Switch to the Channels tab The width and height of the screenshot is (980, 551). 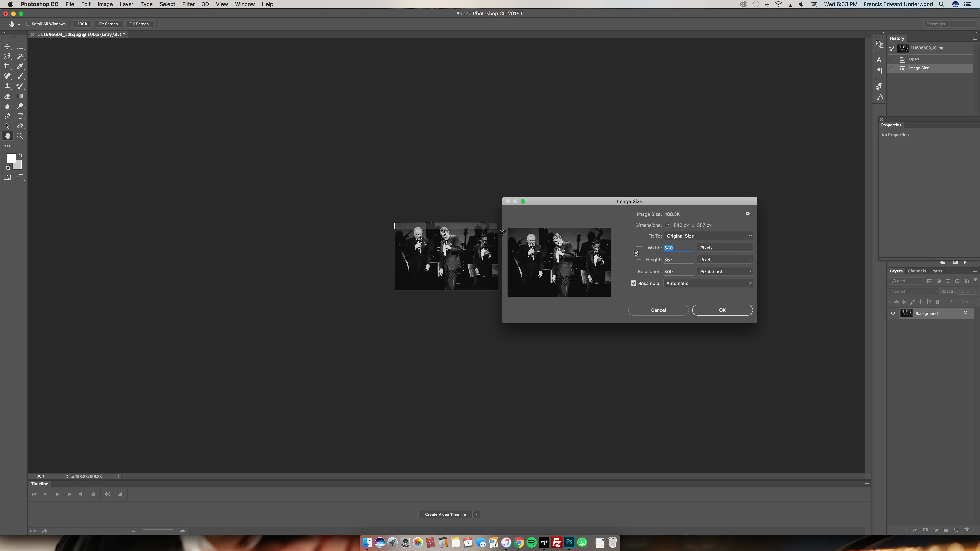click(916, 271)
